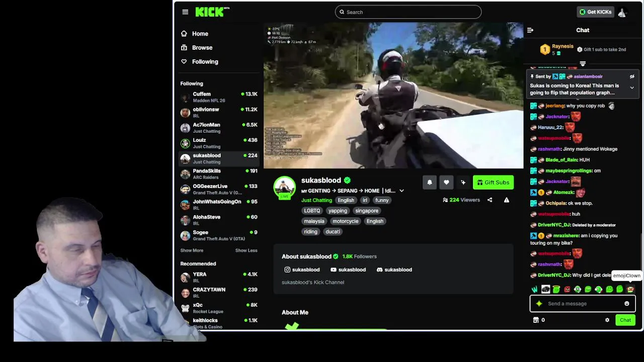Open chat settings gear icon
The width and height of the screenshot is (644, 362).
coord(607,320)
